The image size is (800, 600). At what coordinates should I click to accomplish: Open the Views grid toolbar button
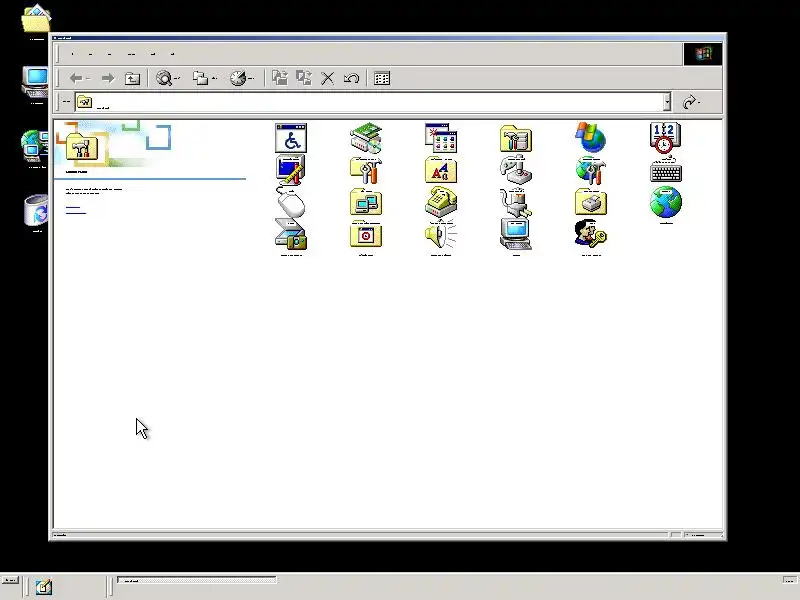(x=382, y=78)
